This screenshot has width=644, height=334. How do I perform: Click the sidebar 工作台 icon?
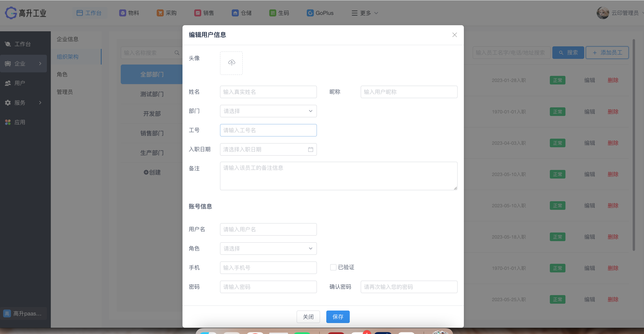click(x=8, y=44)
